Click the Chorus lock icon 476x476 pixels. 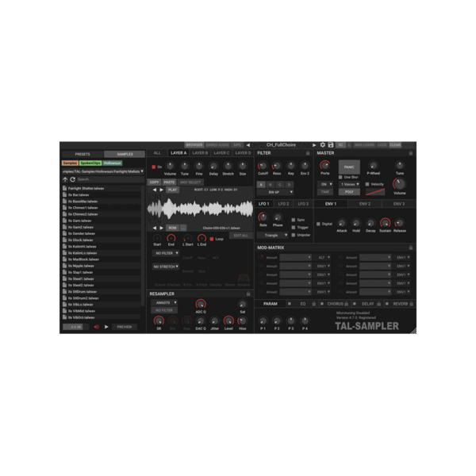(347, 304)
